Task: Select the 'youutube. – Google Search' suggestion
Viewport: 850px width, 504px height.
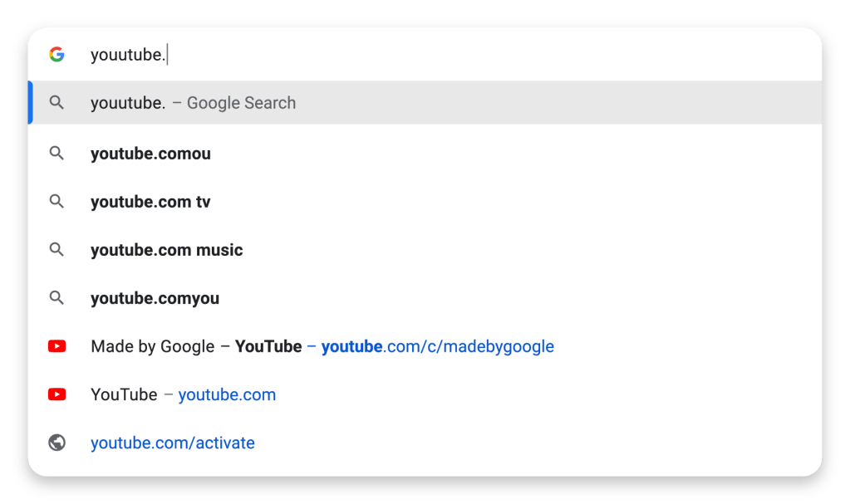Action: pos(193,103)
